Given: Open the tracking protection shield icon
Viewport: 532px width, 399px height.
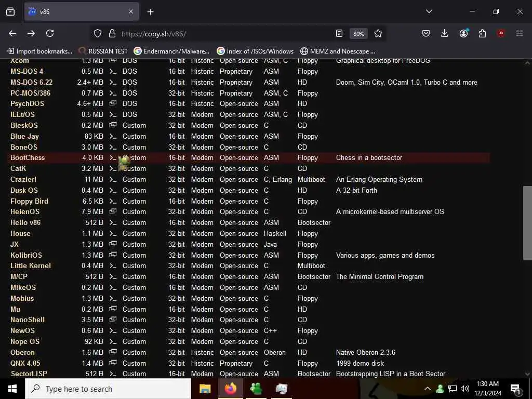Looking at the screenshot, I should [98, 34].
